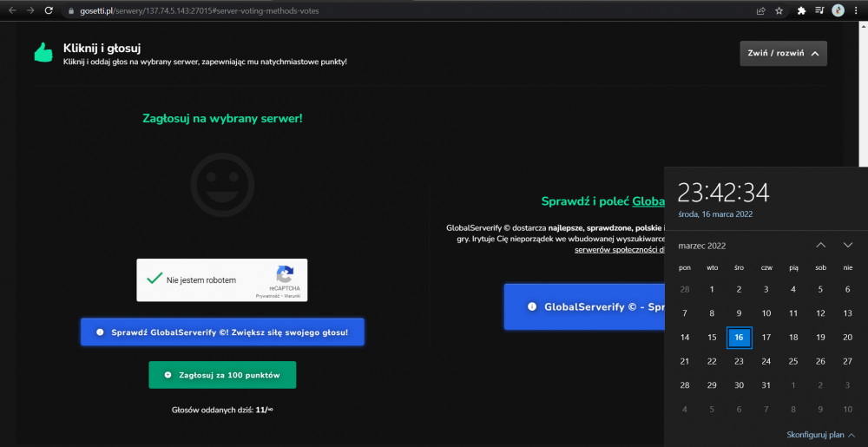868x447 pixels.
Task: Select day 14 in the calendar
Action: point(685,338)
